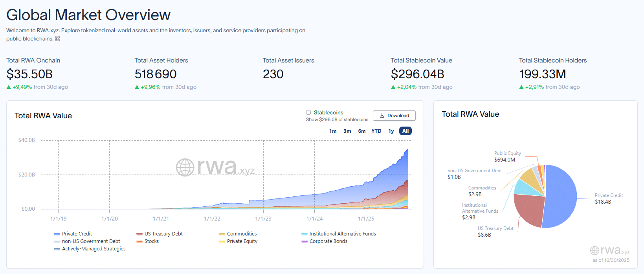Hide US Treasury Debt legend series
644x274 pixels.
coord(163,234)
